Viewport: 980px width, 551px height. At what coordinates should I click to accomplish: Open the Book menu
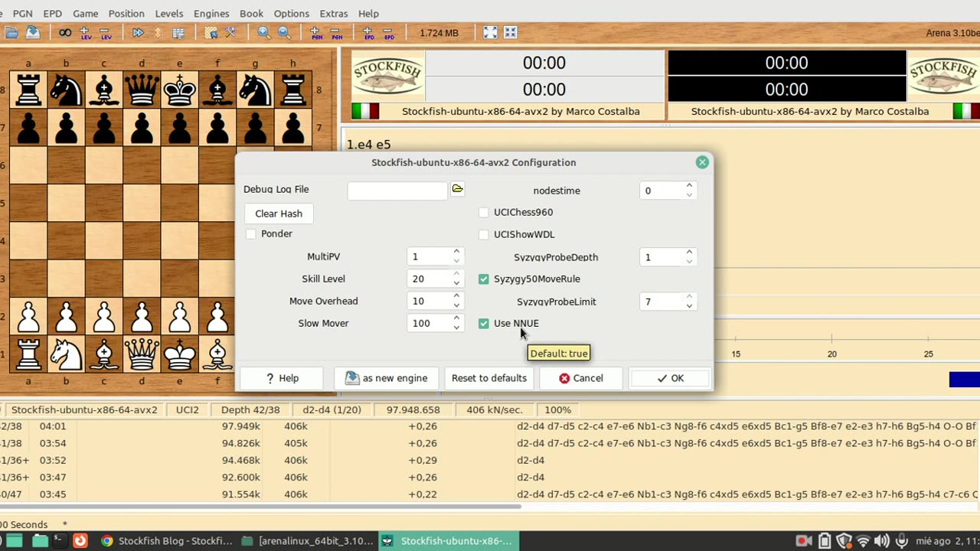click(x=251, y=14)
